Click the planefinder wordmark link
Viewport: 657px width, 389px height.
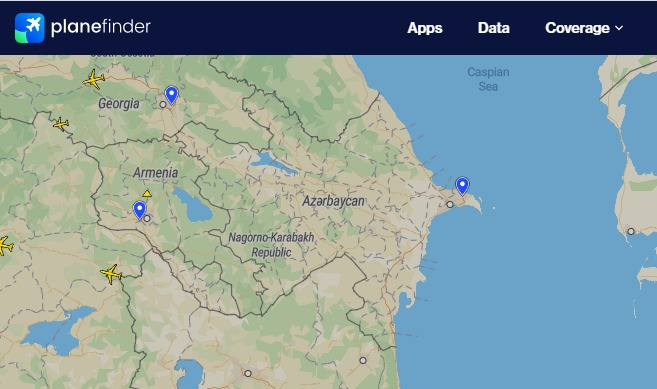tap(101, 27)
